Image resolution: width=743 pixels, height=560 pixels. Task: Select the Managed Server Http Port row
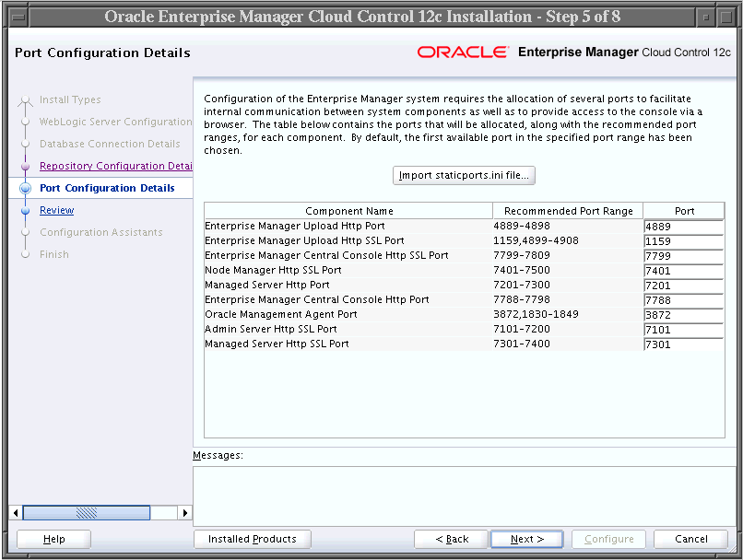pyautogui.click(x=464, y=285)
